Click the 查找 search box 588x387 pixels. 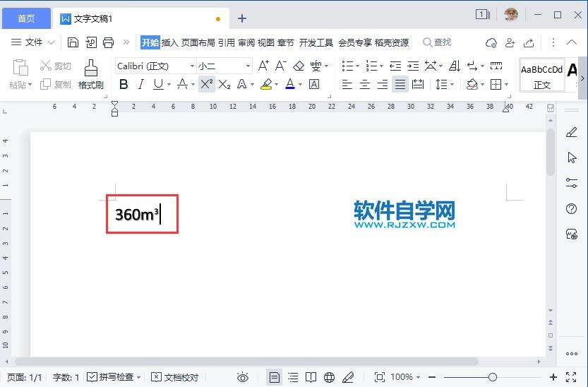437,42
